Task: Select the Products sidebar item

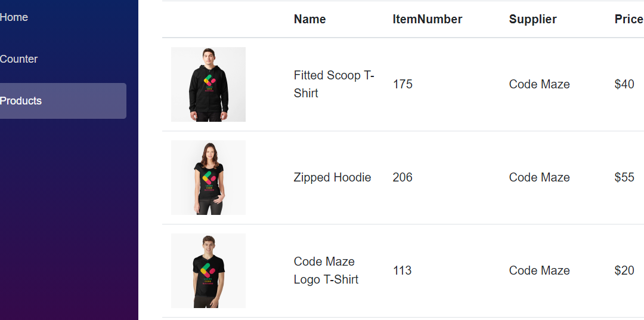Action: coord(21,101)
